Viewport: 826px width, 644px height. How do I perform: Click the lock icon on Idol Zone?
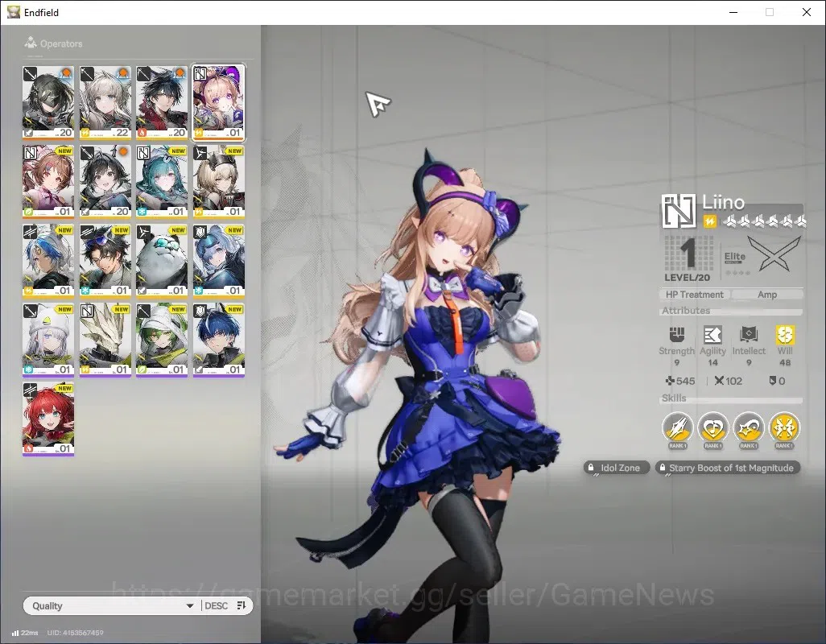coord(591,467)
